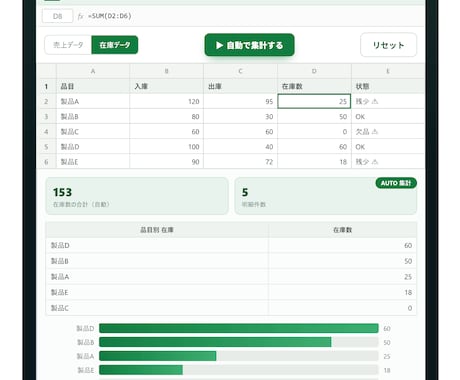Click the fx function icon
Image resolution: width=460 pixels, height=380 pixels.
pyautogui.click(x=80, y=16)
